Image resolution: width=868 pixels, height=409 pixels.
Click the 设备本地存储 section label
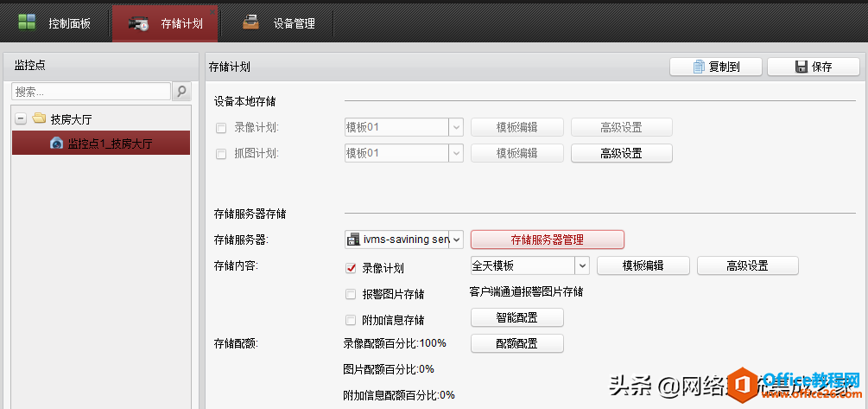pos(245,101)
